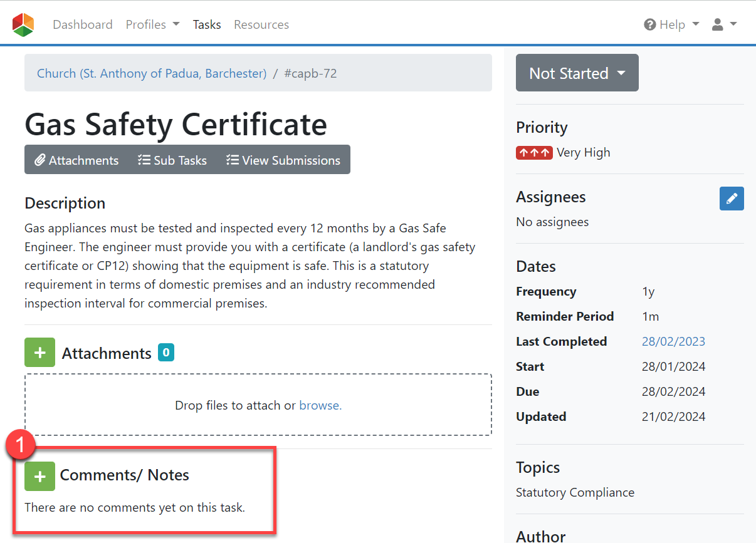
Task: Open the Profiles dropdown menu
Action: coord(152,24)
